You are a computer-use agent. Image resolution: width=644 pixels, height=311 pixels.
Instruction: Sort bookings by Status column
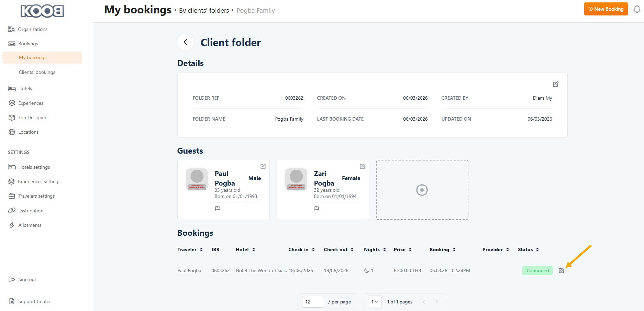click(528, 250)
